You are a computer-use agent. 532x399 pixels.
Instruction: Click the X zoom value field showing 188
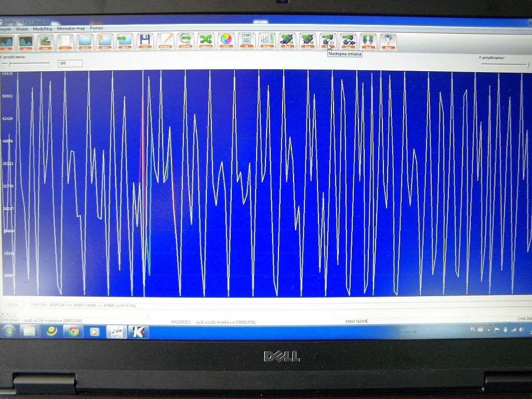click(x=70, y=63)
